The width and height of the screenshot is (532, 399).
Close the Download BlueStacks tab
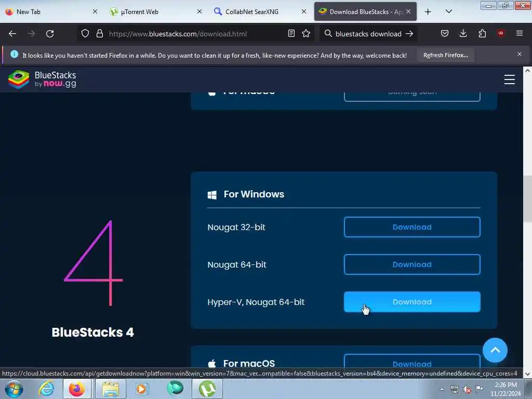(x=408, y=11)
